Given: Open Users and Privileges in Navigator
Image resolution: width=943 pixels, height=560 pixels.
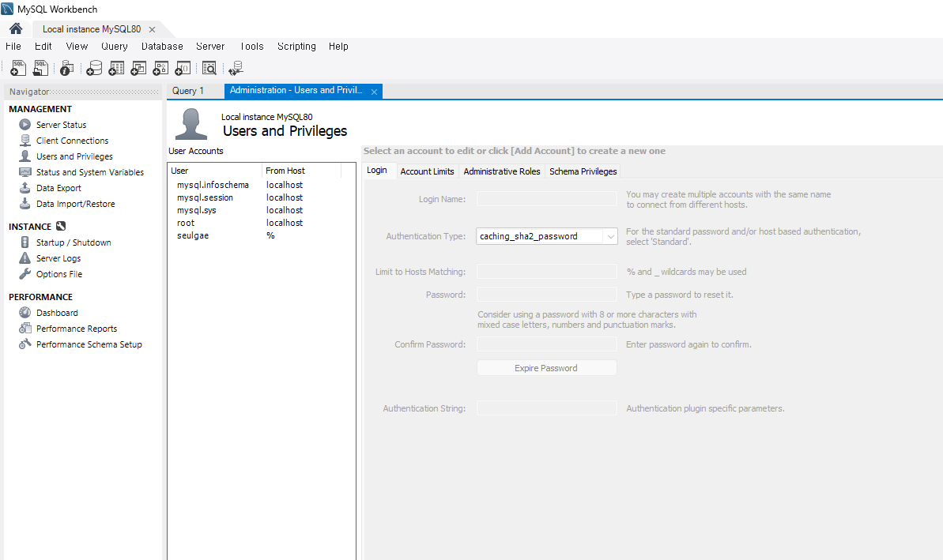Looking at the screenshot, I should 74,156.
